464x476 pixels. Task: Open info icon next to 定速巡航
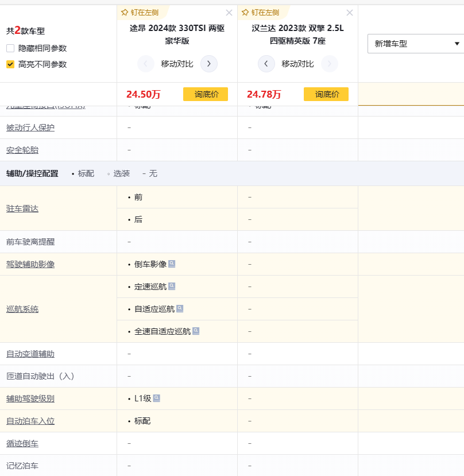(172, 286)
